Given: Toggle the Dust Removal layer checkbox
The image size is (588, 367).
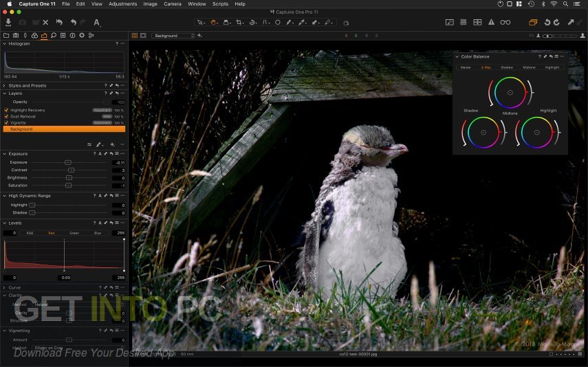Looking at the screenshot, I should coord(6,117).
